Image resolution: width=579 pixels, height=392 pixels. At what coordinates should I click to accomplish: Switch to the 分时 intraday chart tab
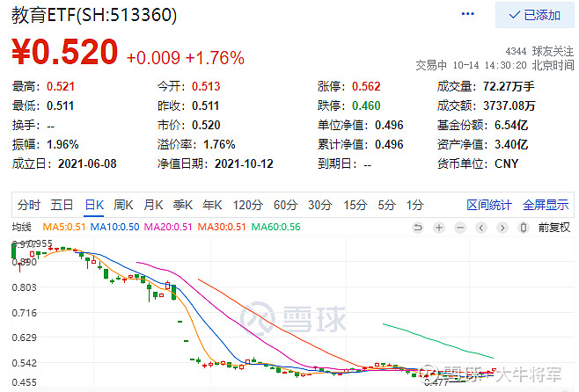coord(28,205)
